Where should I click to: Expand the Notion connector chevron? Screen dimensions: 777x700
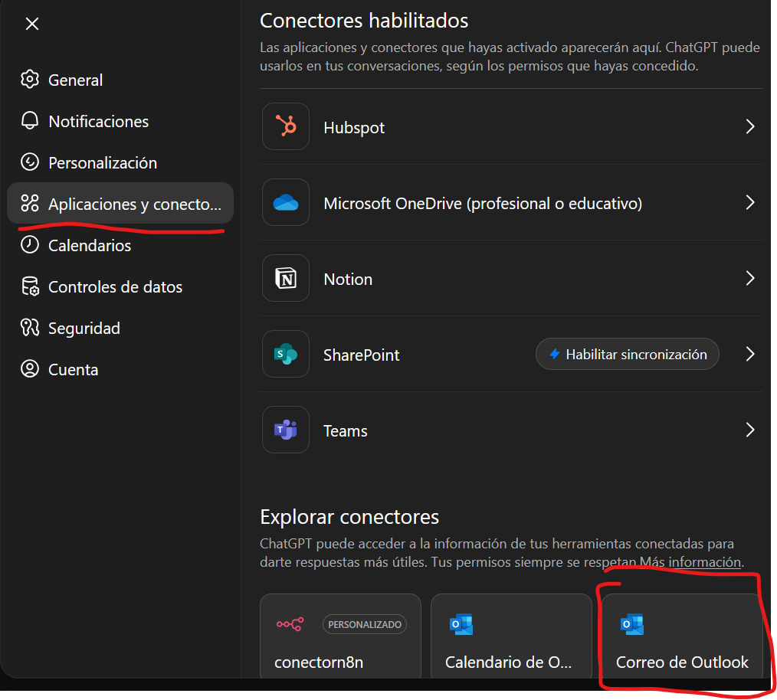(x=750, y=279)
